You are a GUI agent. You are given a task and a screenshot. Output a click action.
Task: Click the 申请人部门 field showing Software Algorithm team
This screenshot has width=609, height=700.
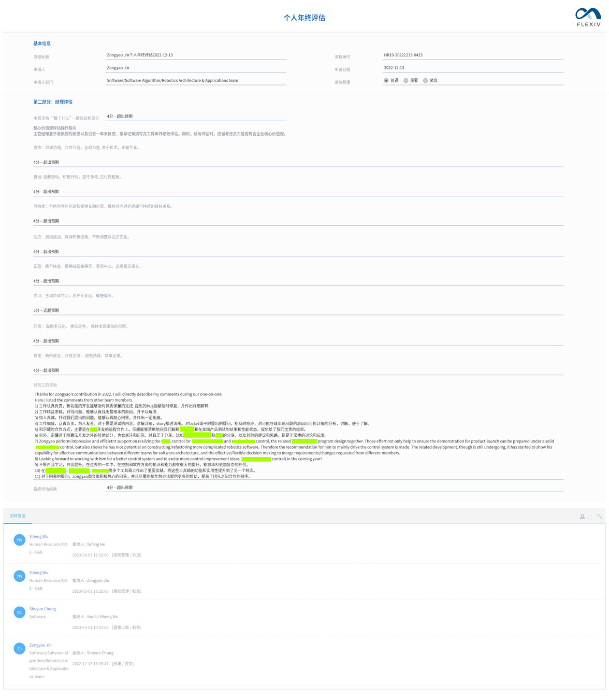(x=194, y=81)
